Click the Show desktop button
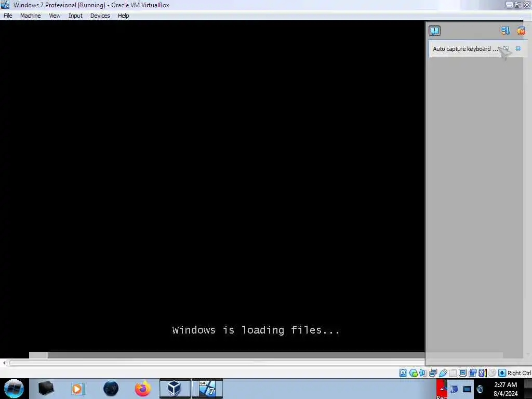The width and height of the screenshot is (532, 399). 528,389
